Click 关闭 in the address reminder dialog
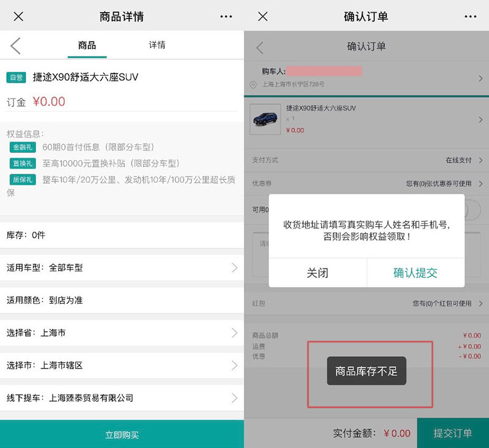Screen dimensions: 489x448 (317, 273)
